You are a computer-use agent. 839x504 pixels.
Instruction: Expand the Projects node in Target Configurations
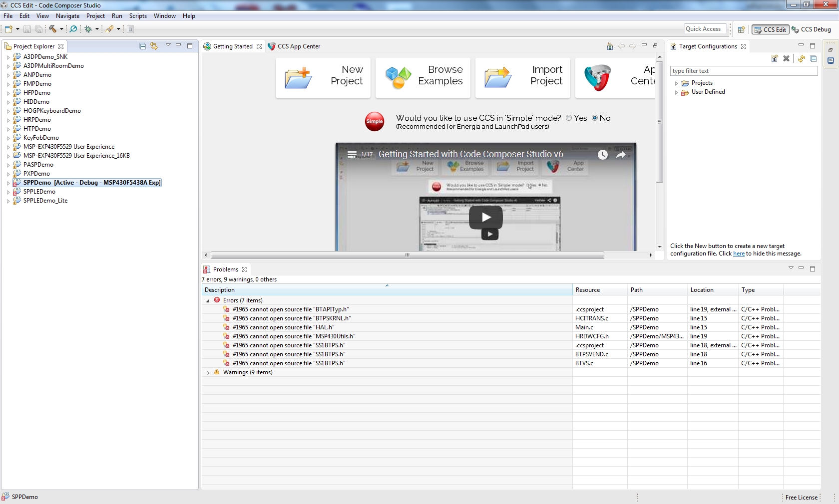(x=677, y=83)
